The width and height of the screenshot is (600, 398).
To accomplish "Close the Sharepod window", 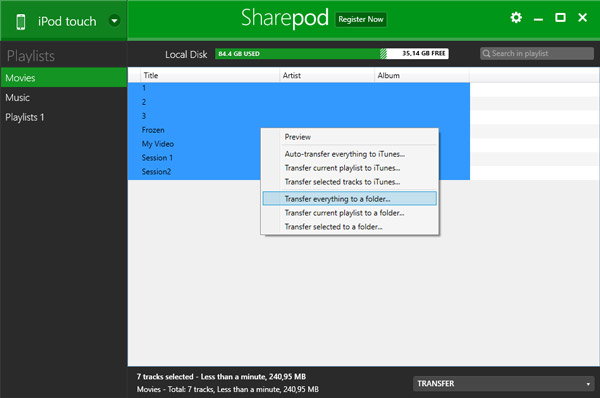I will [582, 18].
